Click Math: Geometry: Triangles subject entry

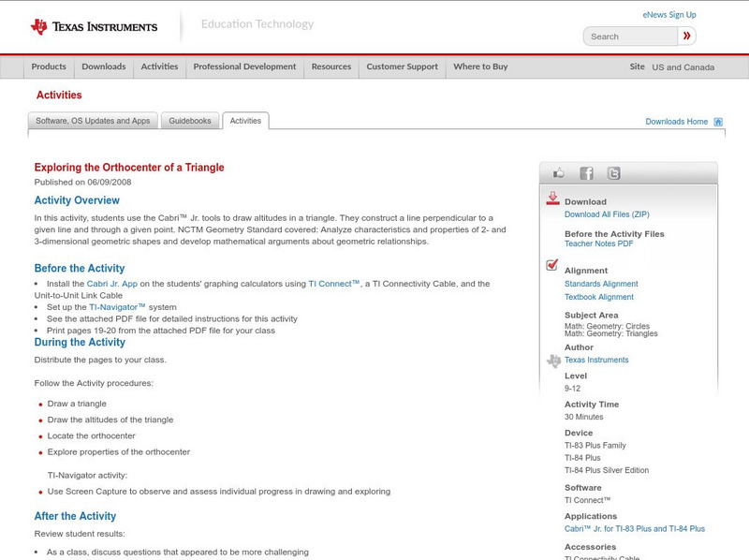[611, 333]
